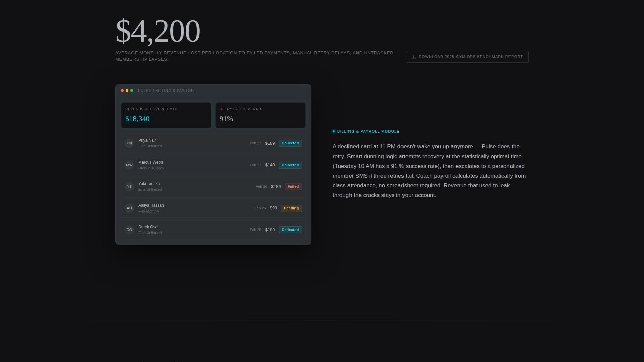The height and width of the screenshot is (362, 644).
Task: Click Elite Unlimited under Priya Nair
Action: point(150,146)
